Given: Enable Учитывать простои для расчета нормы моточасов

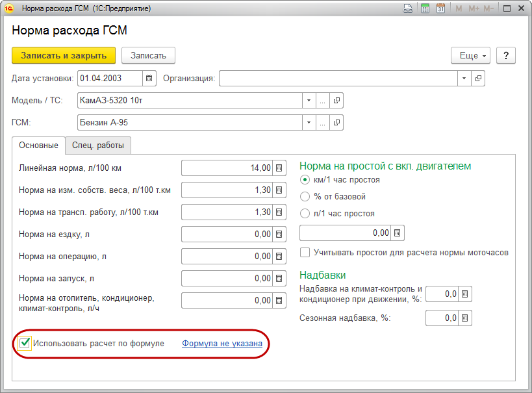Looking at the screenshot, I should point(305,253).
